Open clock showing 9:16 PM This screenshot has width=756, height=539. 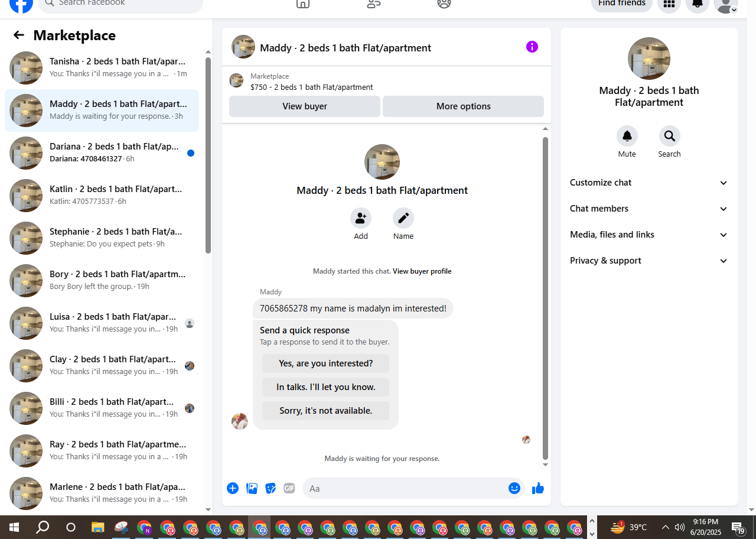click(706, 527)
